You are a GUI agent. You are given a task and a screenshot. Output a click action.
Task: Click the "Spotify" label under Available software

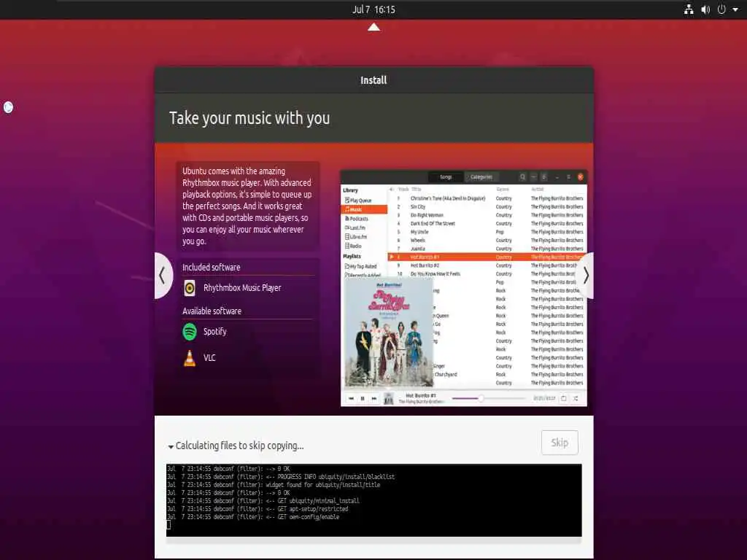215,332
